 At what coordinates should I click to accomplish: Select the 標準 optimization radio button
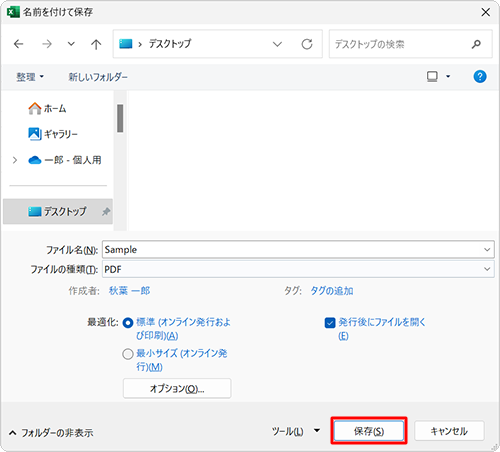click(x=128, y=323)
